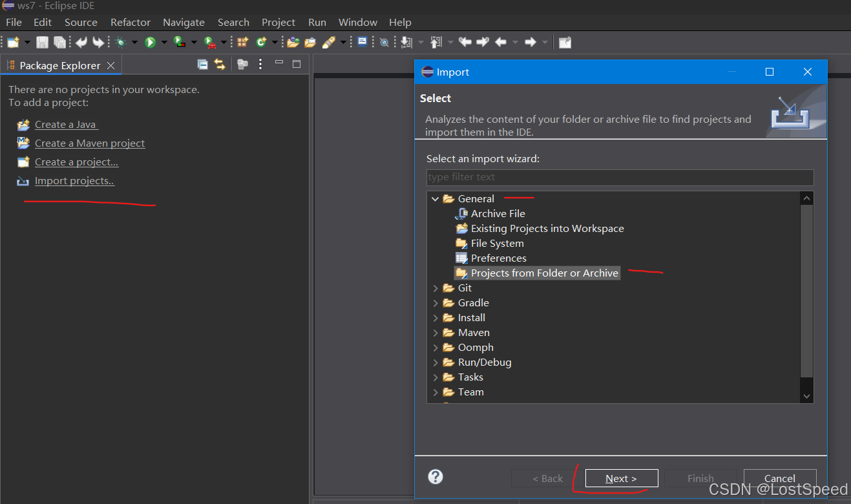Click the New Java Class icon
The width and height of the screenshot is (851, 504).
tap(261, 42)
